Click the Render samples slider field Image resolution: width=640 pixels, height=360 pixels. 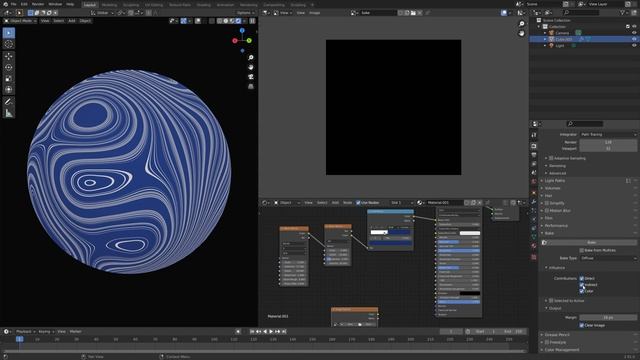tap(608, 142)
